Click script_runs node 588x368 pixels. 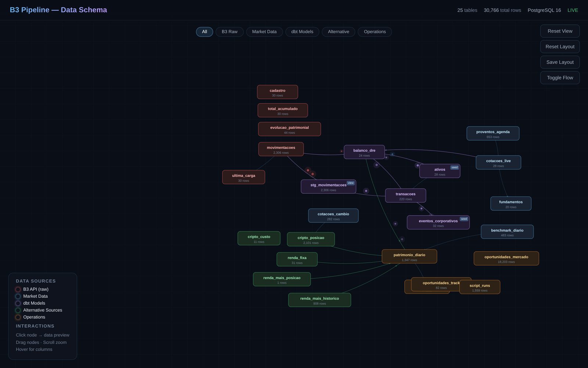[480, 287]
